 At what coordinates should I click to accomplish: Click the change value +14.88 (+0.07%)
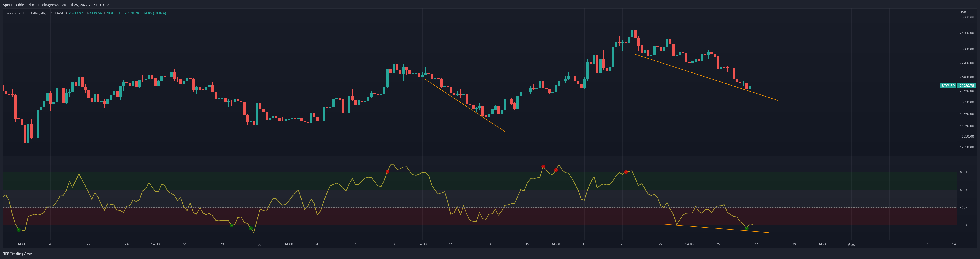pos(153,13)
